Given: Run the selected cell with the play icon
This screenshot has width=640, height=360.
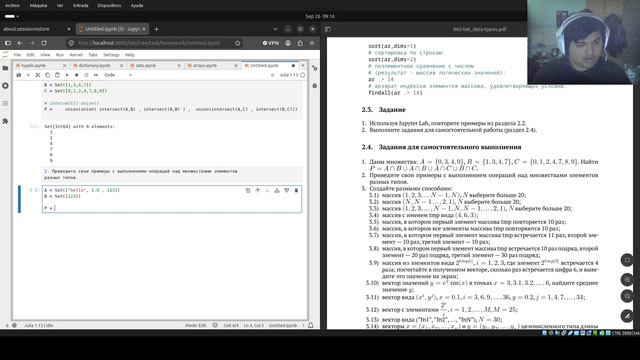Looking at the screenshot, I should click(67, 75).
